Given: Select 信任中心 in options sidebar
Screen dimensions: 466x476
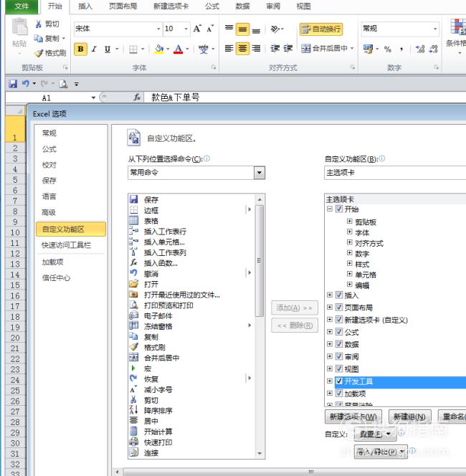Looking at the screenshot, I should point(56,277).
